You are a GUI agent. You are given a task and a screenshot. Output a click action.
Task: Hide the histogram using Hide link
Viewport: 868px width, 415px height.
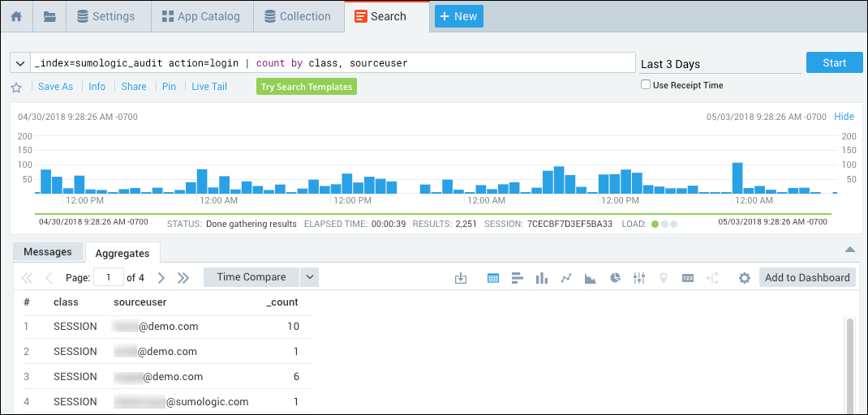pos(844,117)
